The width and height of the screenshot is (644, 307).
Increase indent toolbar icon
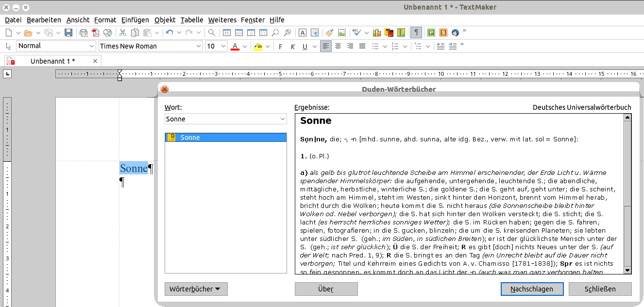[x=453, y=46]
